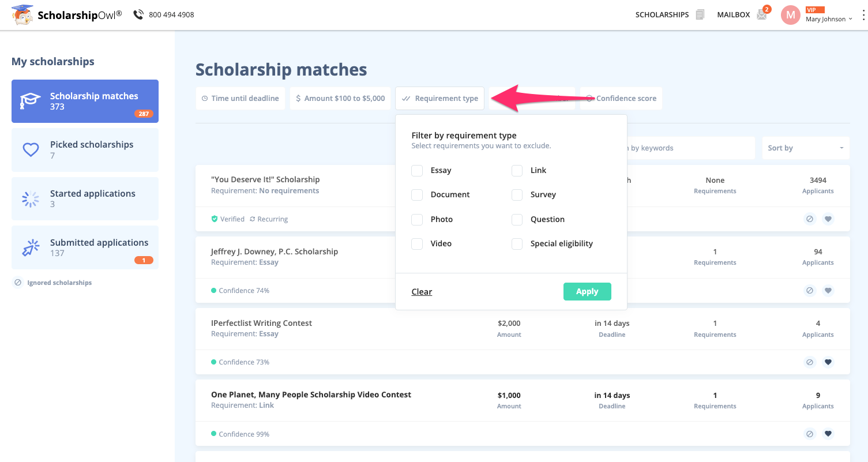
Task: Toggle the Special eligibility checkbox
Action: point(517,244)
